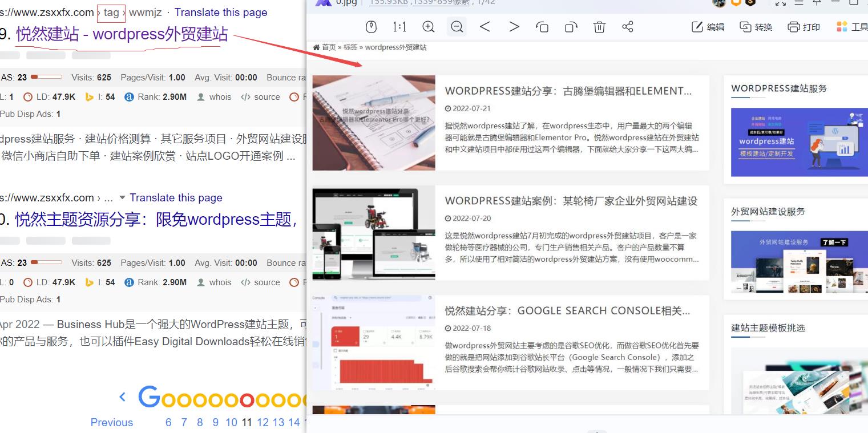Go to results page 12

click(263, 422)
